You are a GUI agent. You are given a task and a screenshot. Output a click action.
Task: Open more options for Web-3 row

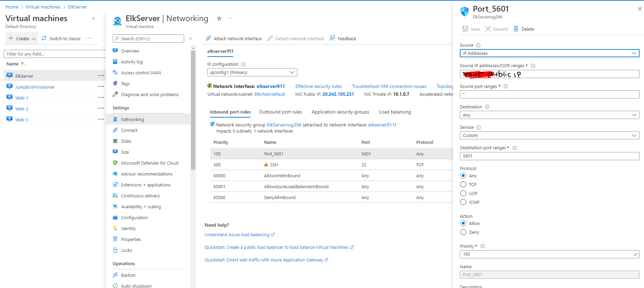point(101,119)
